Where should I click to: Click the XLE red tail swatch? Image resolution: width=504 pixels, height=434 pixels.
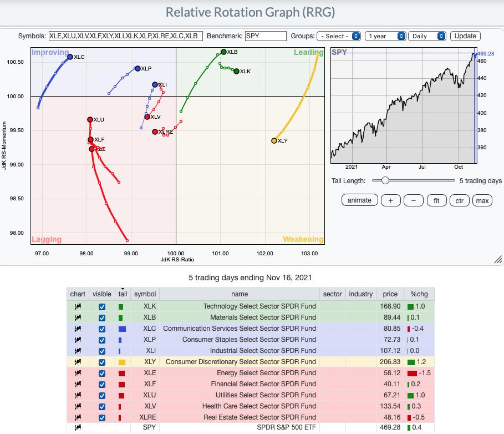tap(121, 374)
